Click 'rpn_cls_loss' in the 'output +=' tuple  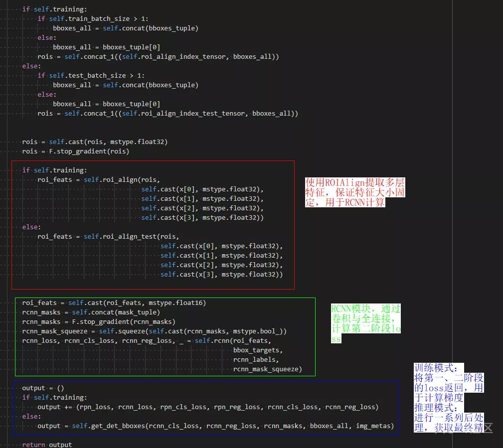(183, 407)
